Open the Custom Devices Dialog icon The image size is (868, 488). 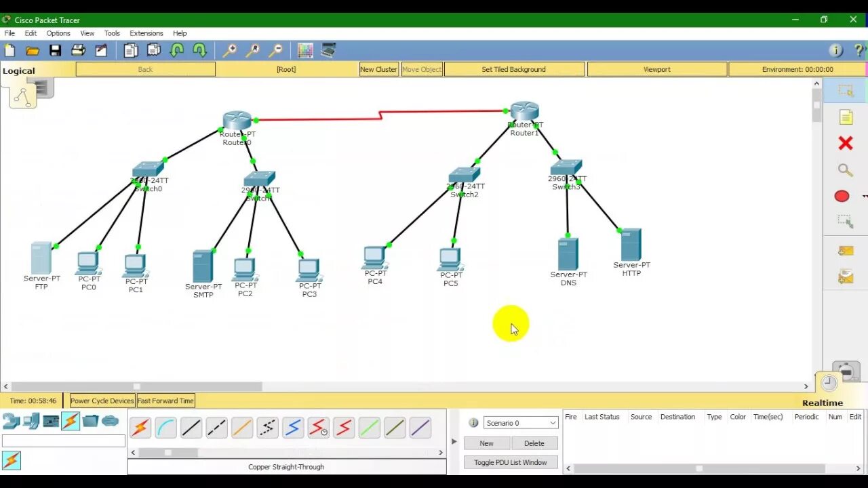328,50
